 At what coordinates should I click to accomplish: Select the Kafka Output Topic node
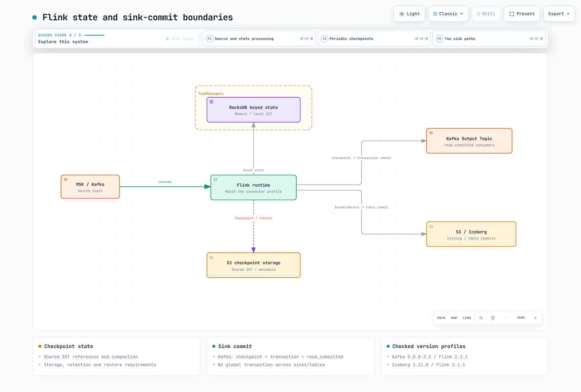point(469,141)
